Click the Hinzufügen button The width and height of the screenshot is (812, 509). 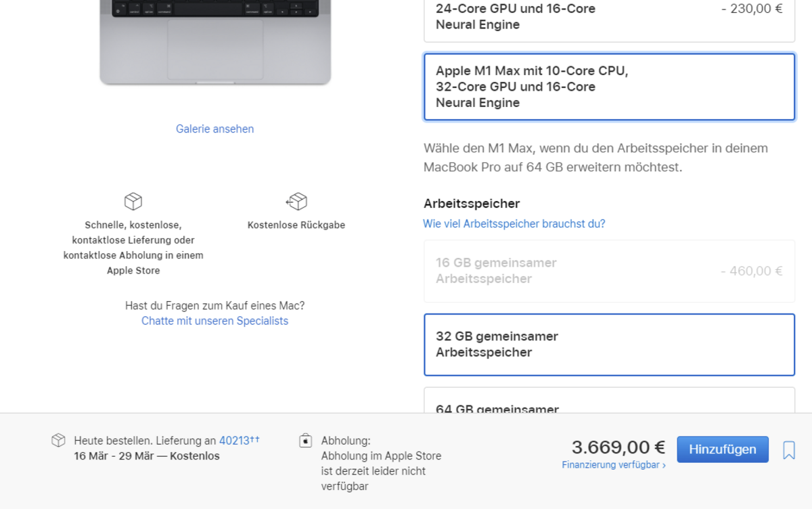click(x=723, y=449)
